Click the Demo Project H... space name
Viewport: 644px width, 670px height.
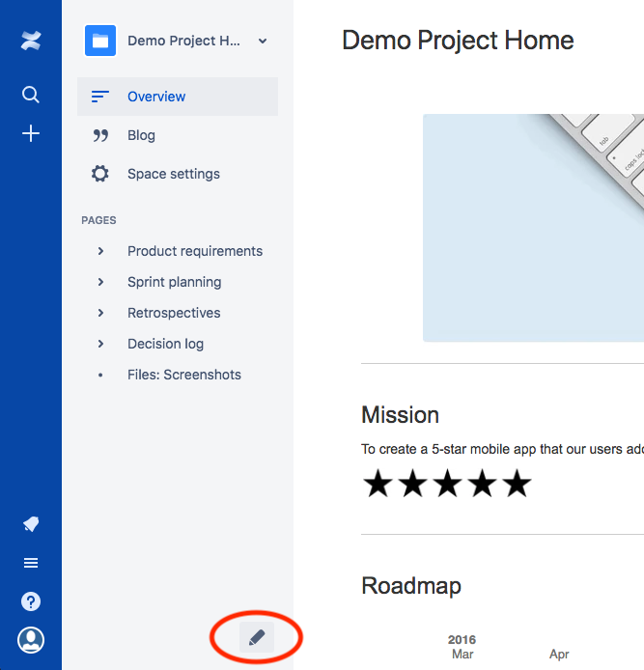pyautogui.click(x=183, y=41)
